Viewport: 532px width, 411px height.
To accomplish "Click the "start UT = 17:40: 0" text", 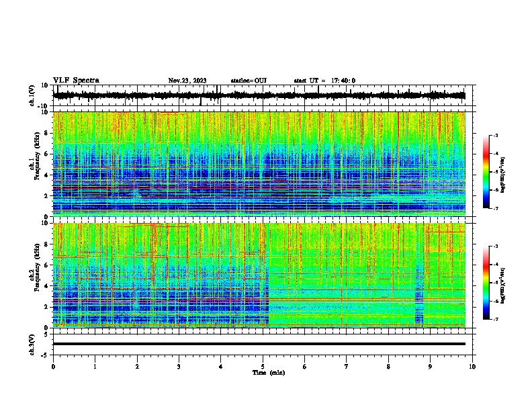I will click(x=324, y=81).
